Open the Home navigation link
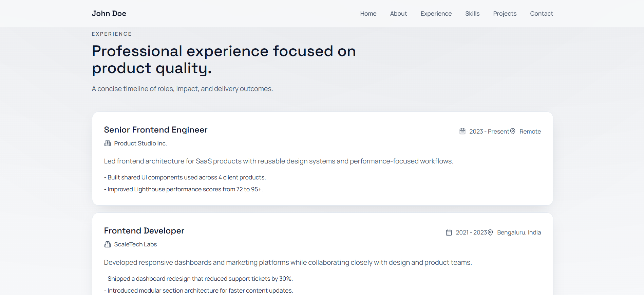This screenshot has width=644, height=295. point(368,14)
